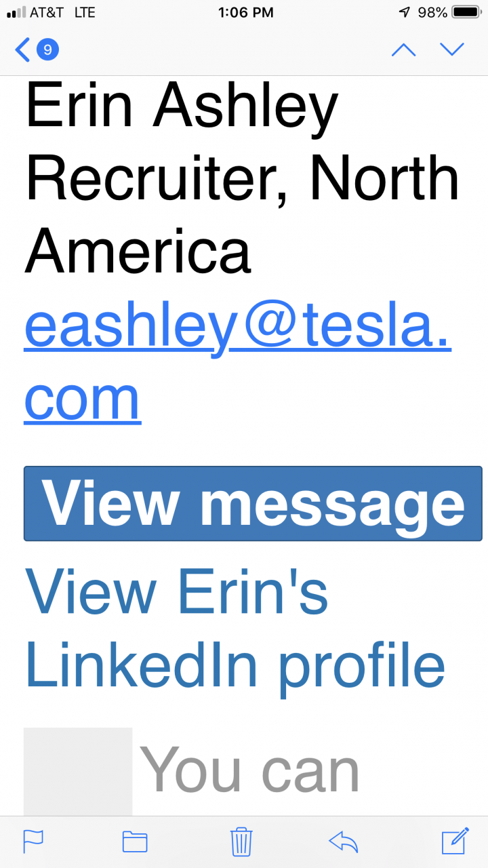488x868 pixels.
Task: Tap the location services arrow icon
Action: [405, 12]
